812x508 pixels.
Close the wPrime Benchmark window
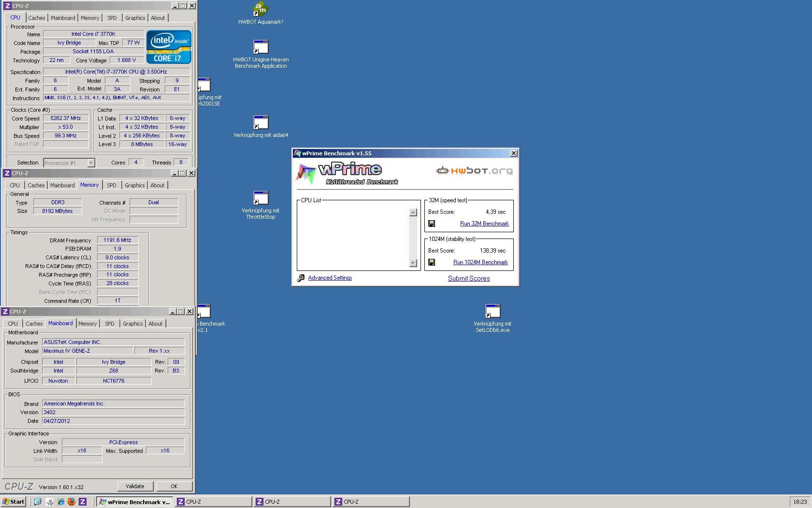click(514, 153)
